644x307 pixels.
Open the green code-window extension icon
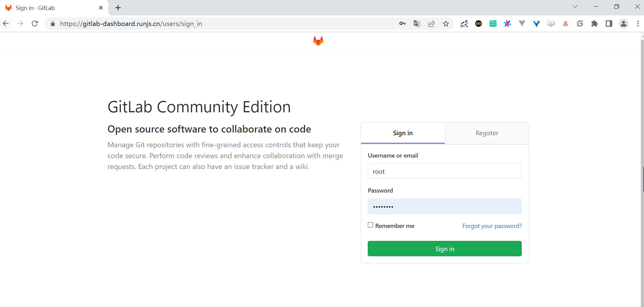[x=493, y=24]
